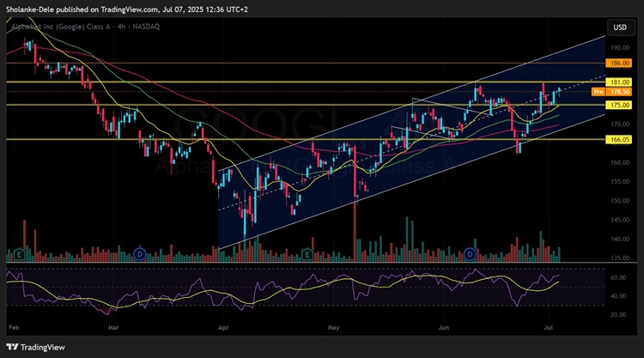The width and height of the screenshot is (644, 358).
Task: Select the 175.00 price level label
Action: pos(620,105)
